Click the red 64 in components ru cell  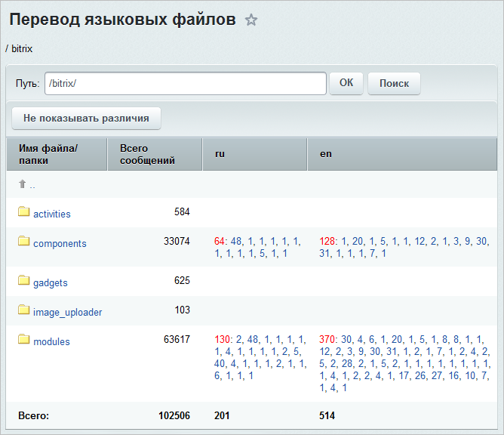point(220,242)
